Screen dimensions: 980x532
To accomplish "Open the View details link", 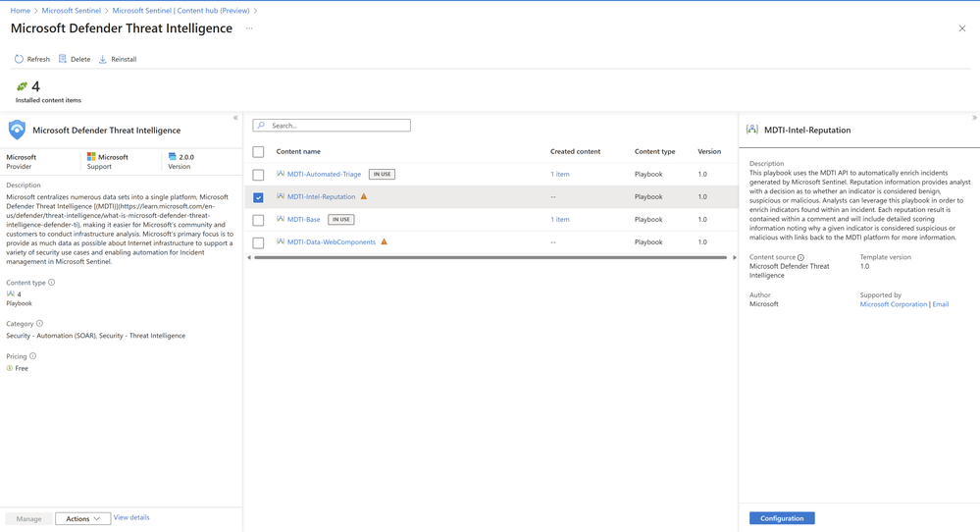I will [131, 517].
